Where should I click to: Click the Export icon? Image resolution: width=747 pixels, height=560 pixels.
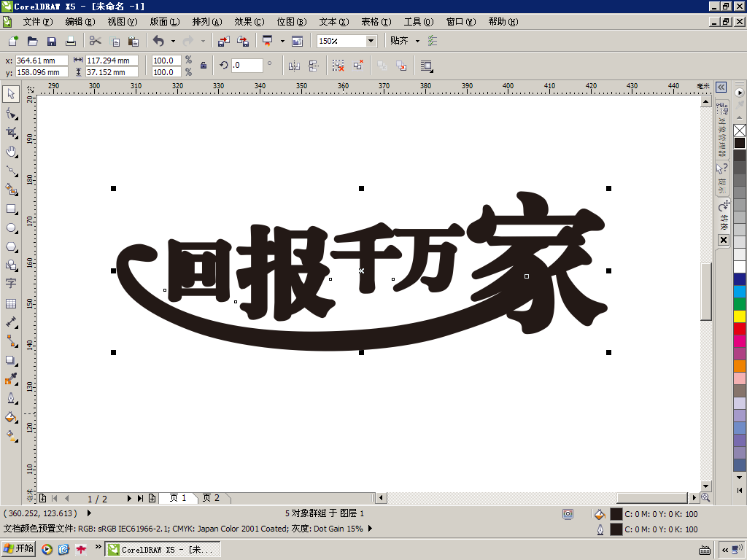click(x=243, y=41)
